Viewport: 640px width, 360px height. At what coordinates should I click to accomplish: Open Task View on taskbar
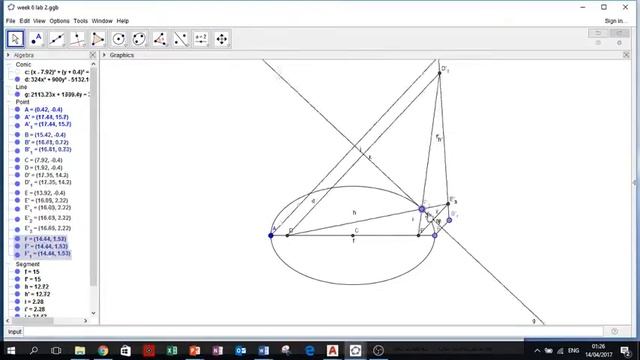coord(56,350)
